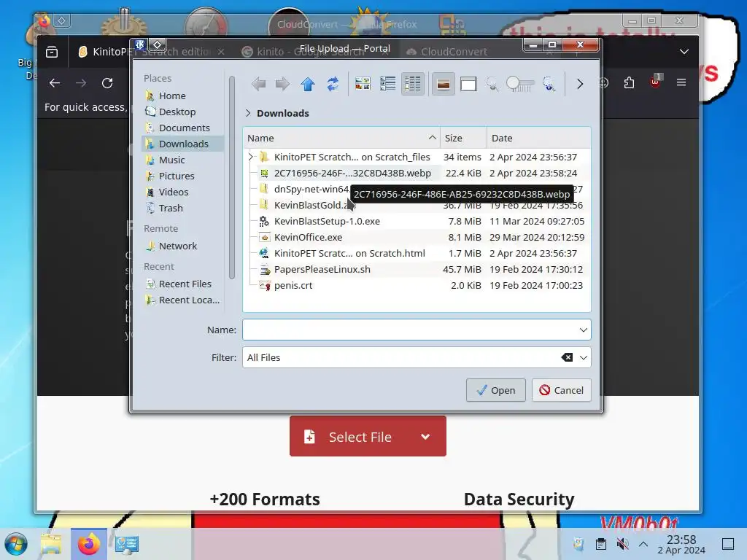This screenshot has height=560, width=747.
Task: Open Firefox extensions puzzle icon
Action: pos(629,83)
